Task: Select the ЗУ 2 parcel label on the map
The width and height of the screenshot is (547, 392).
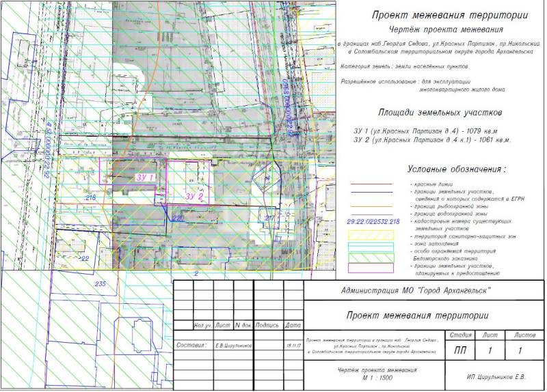Action: [x=195, y=197]
